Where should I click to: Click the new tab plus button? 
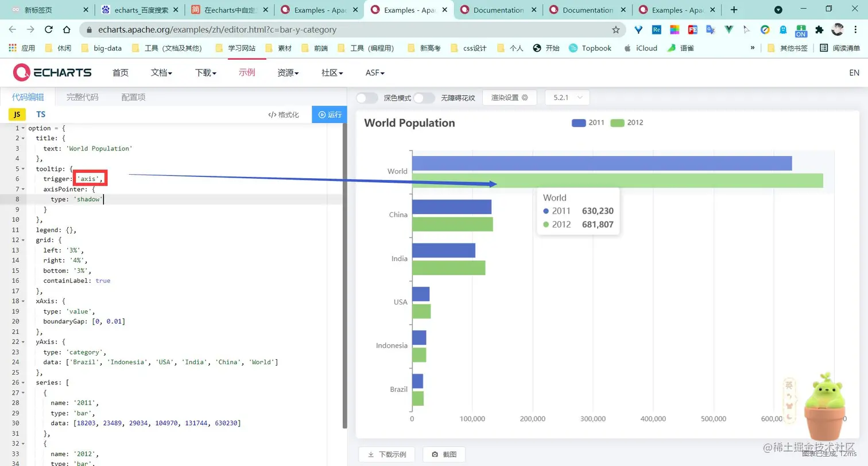click(734, 10)
